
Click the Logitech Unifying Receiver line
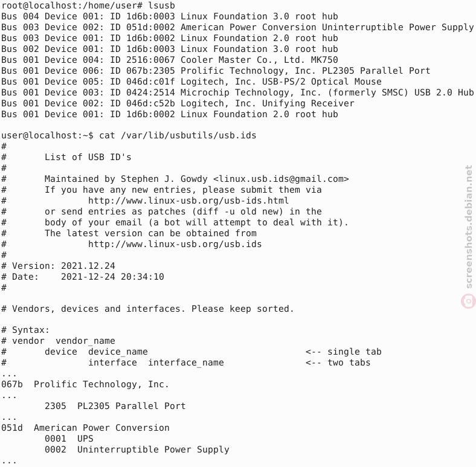178,103
